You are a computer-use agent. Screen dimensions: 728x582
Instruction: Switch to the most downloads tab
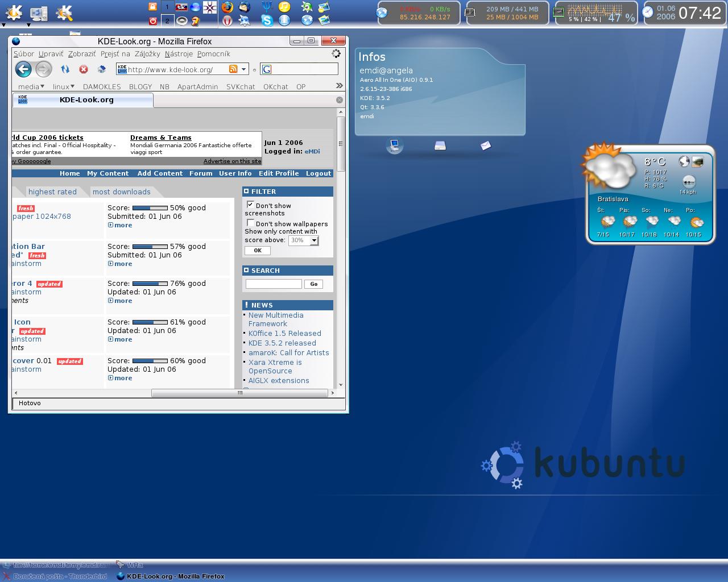122,192
